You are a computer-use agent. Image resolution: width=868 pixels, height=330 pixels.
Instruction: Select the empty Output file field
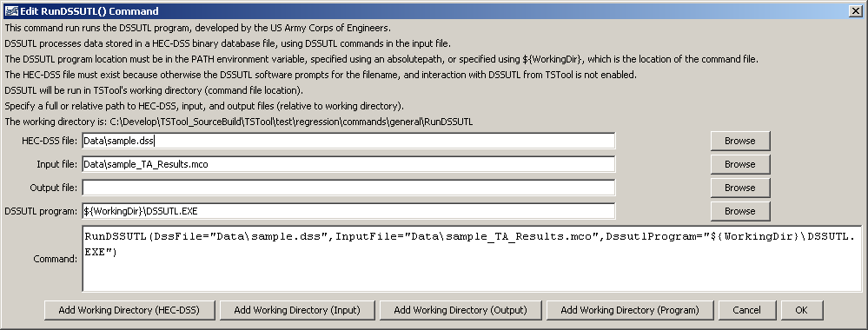[x=348, y=188]
